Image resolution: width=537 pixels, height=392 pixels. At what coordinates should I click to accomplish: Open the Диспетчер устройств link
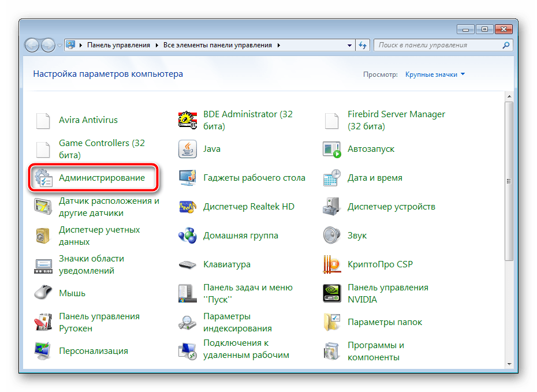click(x=391, y=207)
